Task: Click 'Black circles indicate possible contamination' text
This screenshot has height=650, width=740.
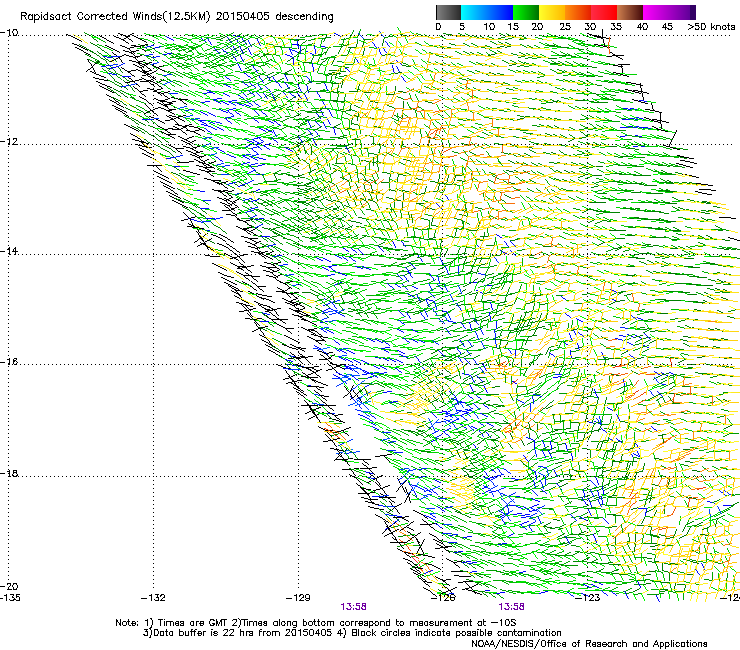Action: click(x=456, y=633)
